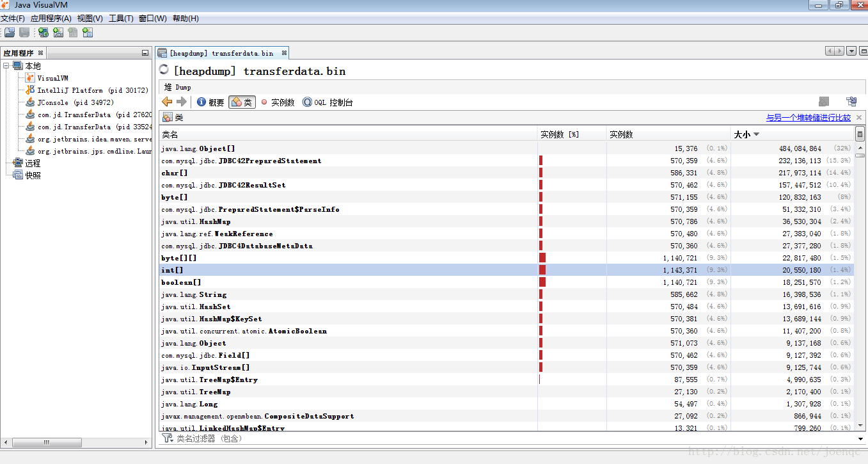Click the 本地 local computer icon
Image resolution: width=868 pixels, height=464 pixels.
(x=18, y=66)
